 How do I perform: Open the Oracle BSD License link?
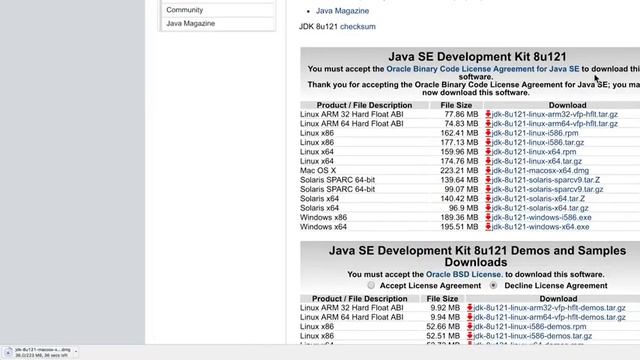click(464, 275)
